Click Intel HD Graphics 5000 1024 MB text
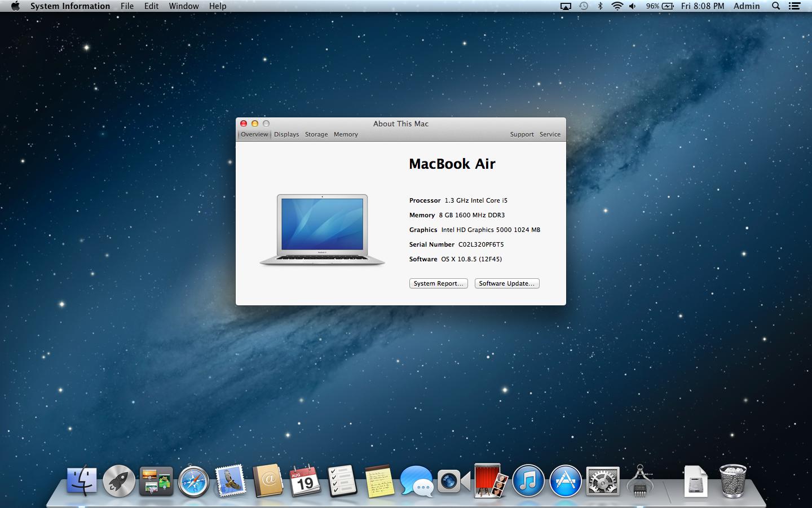812x508 pixels. 491,230
